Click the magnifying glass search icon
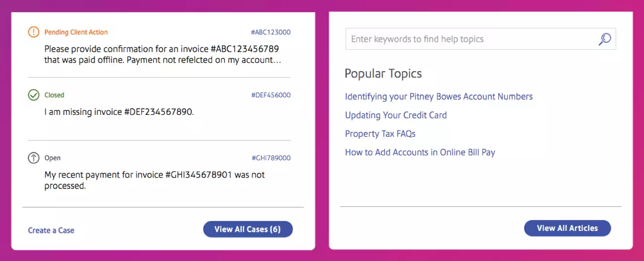This screenshot has width=644, height=261. point(605,39)
